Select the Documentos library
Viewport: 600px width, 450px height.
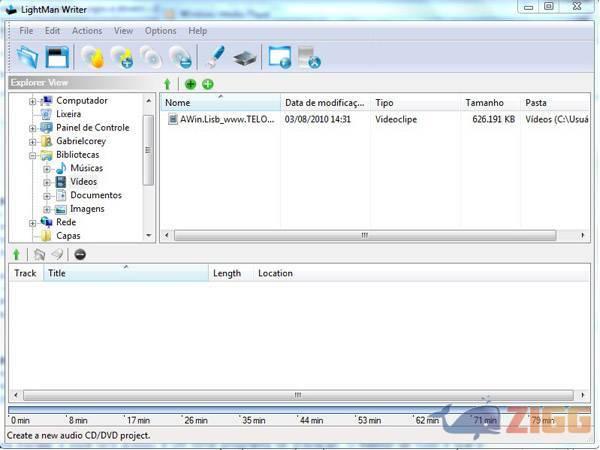coord(96,195)
